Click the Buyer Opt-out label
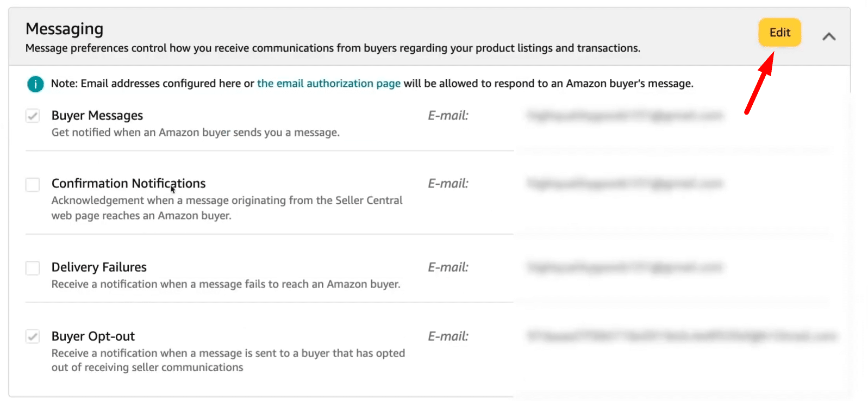This screenshot has width=868, height=401. (93, 336)
